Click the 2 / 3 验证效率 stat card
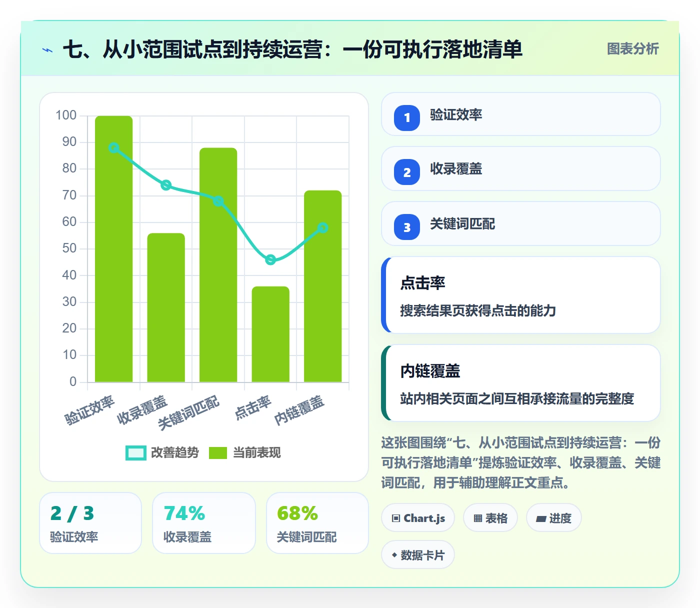The height and width of the screenshot is (608, 700). (90, 523)
